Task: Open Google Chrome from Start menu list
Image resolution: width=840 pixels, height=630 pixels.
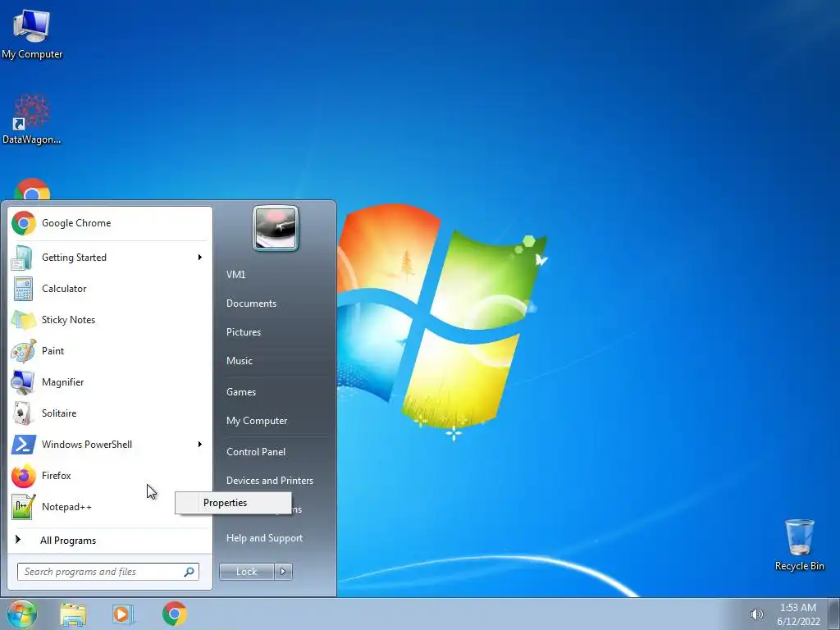Action: (109, 223)
